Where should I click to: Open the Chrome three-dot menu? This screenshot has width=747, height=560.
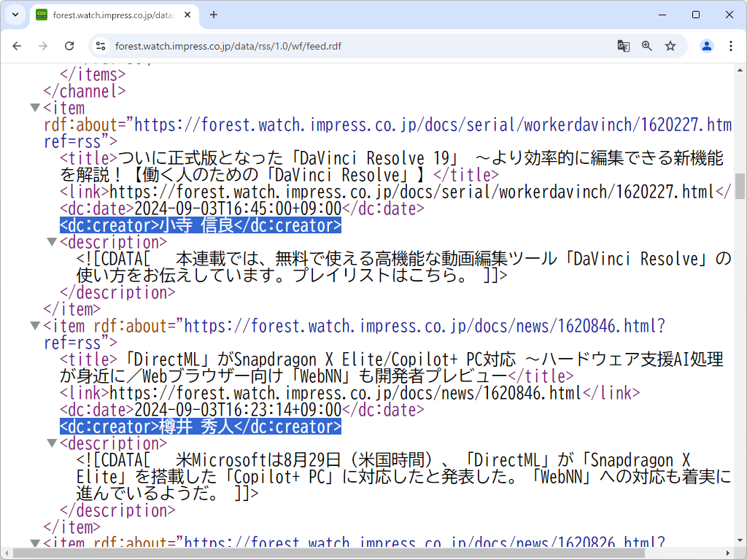pyautogui.click(x=731, y=45)
